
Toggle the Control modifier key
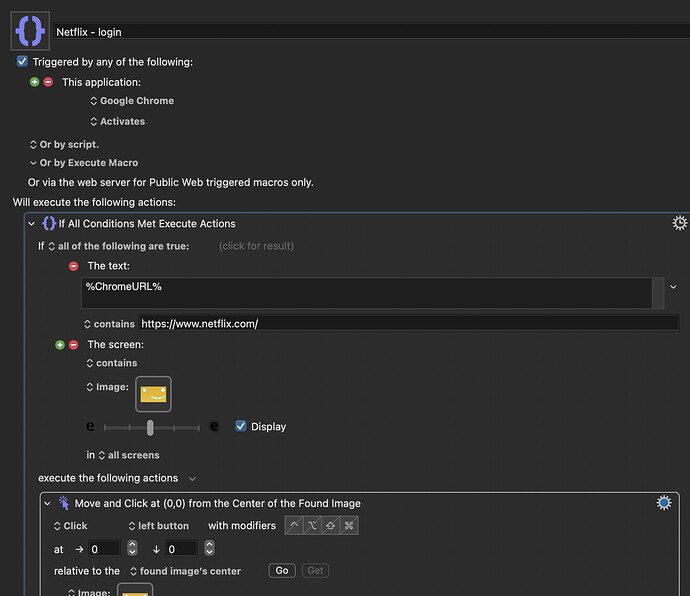294,525
